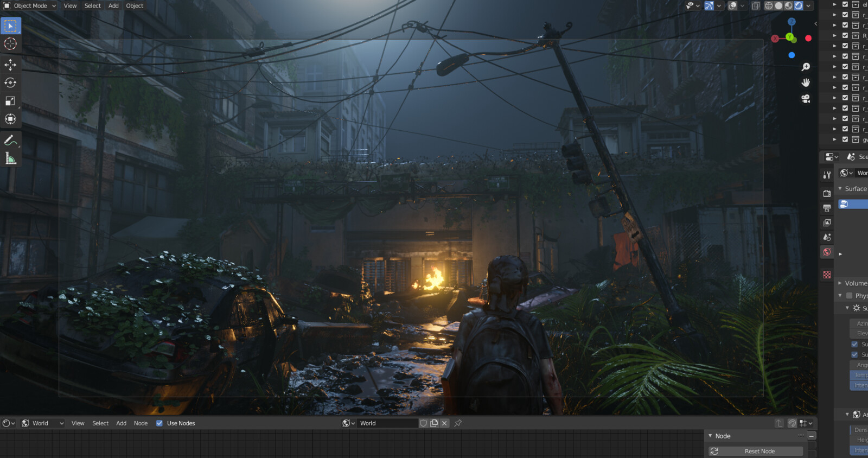Toggle X-ray mode icon
The width and height of the screenshot is (868, 458).
(755, 6)
